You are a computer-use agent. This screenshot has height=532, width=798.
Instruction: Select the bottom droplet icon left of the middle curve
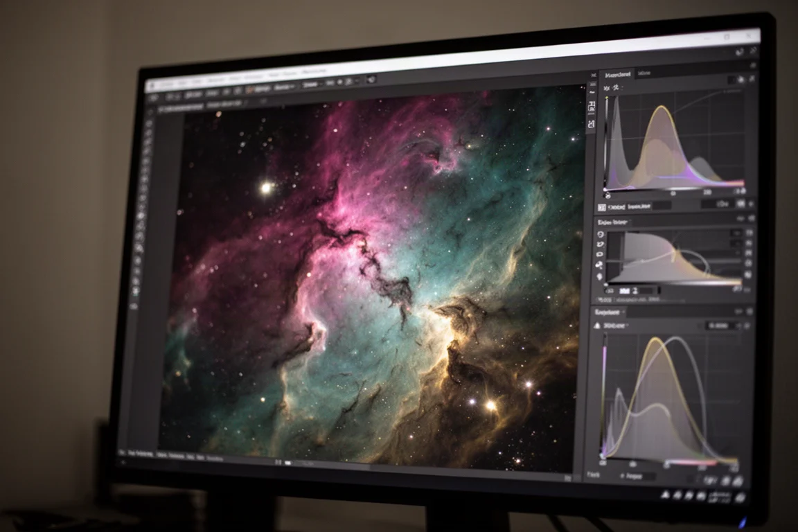pyautogui.click(x=599, y=277)
